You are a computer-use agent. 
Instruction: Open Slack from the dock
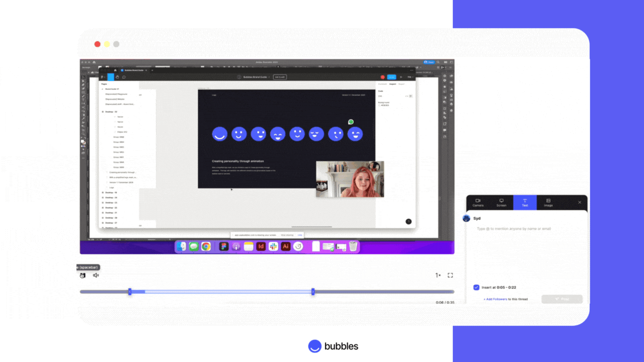point(273,246)
